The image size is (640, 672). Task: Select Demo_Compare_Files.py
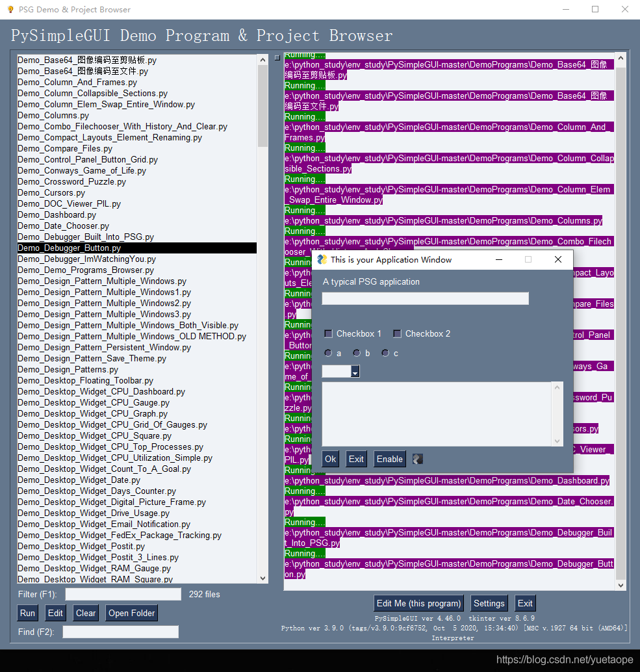point(137,148)
